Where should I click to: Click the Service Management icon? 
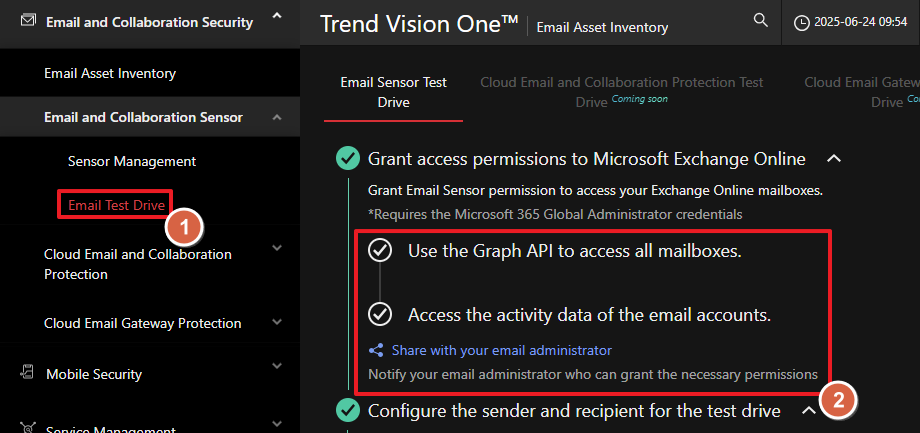[x=27, y=429]
